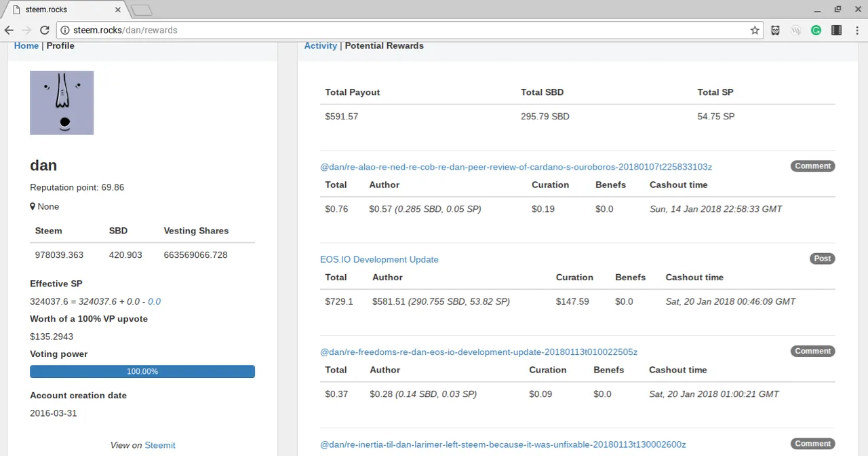
Task: Open a new browser tab
Action: [x=141, y=10]
